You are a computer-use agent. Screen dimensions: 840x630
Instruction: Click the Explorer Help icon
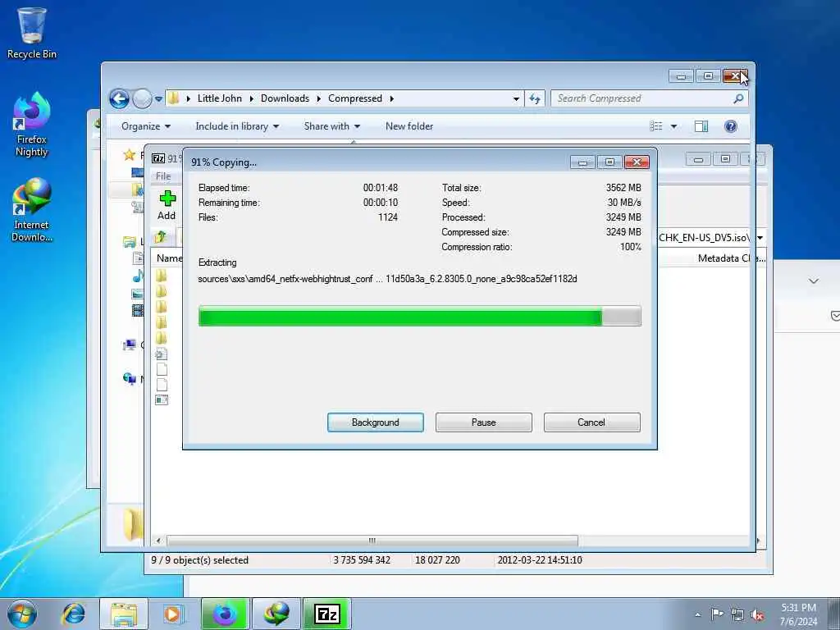click(x=730, y=126)
